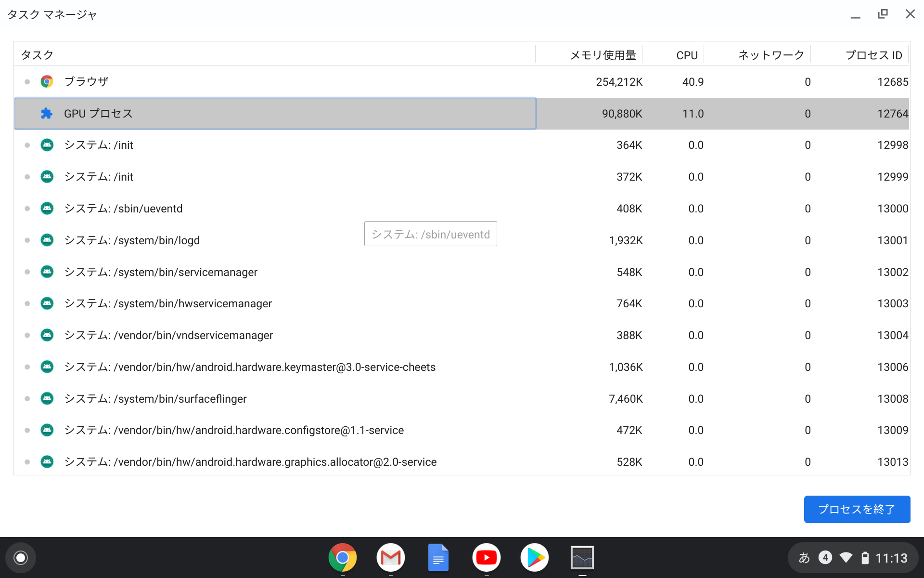Click the Android icon on surfaceflinger row
Screen dimensions: 924x578
click(x=47, y=399)
